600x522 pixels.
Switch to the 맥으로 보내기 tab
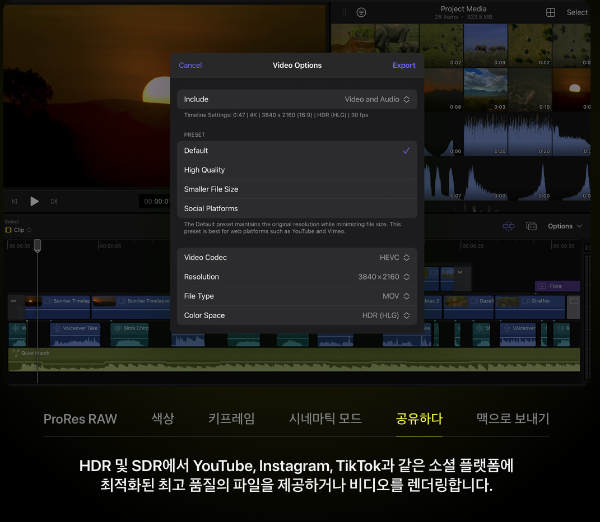[513, 418]
